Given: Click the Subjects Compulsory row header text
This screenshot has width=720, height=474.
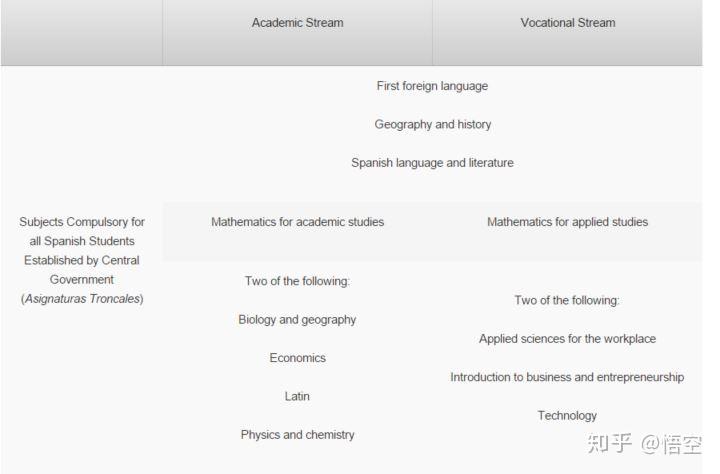Looking at the screenshot, I should [x=82, y=250].
